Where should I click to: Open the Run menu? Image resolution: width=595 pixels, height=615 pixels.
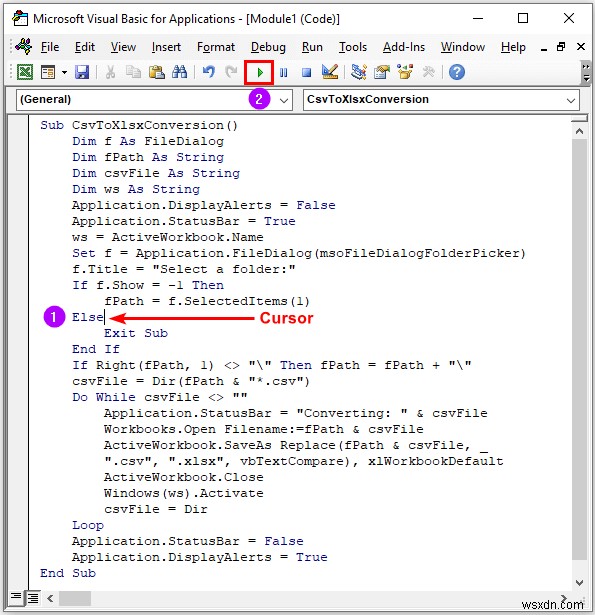pyautogui.click(x=312, y=47)
